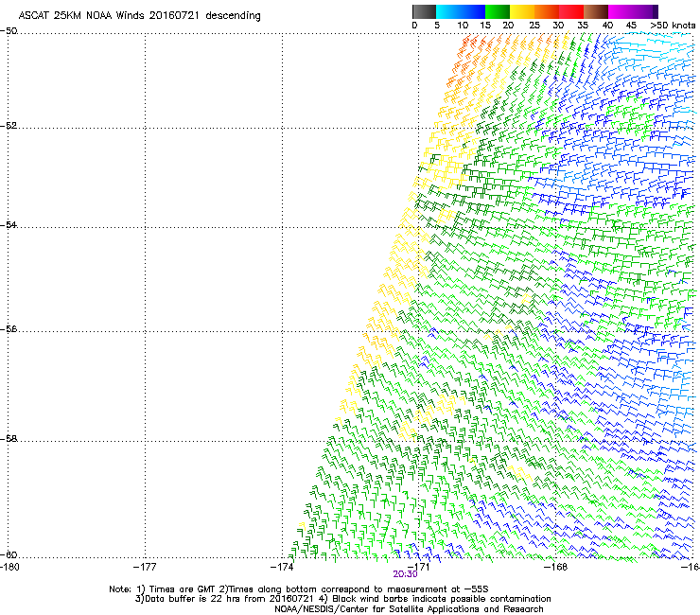
Task: Click the -60 latitude axis label
Action: (9, 554)
